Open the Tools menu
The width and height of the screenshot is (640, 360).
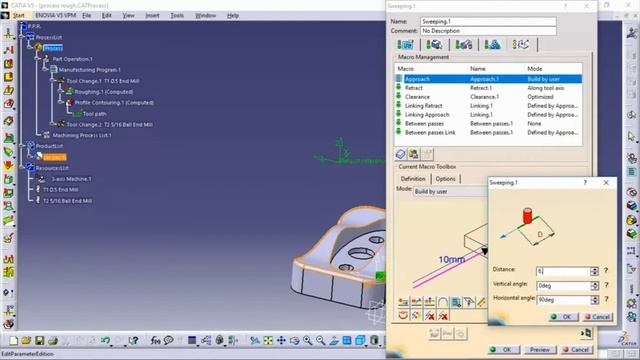177,16
